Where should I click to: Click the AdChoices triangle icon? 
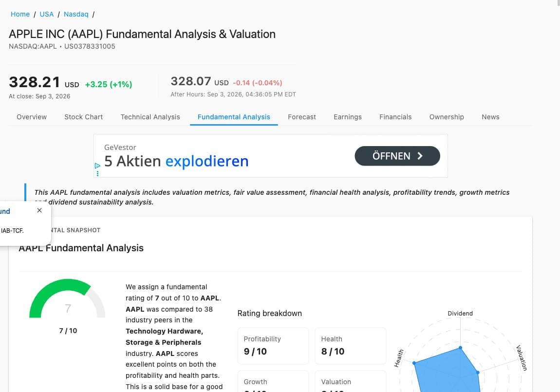pyautogui.click(x=97, y=166)
